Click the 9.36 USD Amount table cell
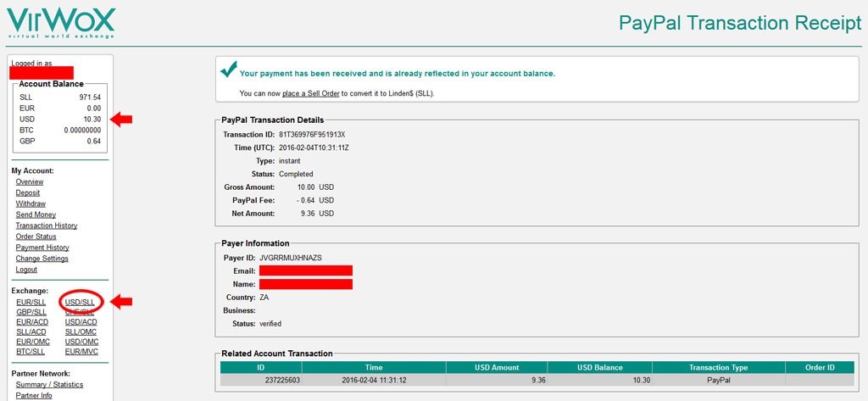 497,381
